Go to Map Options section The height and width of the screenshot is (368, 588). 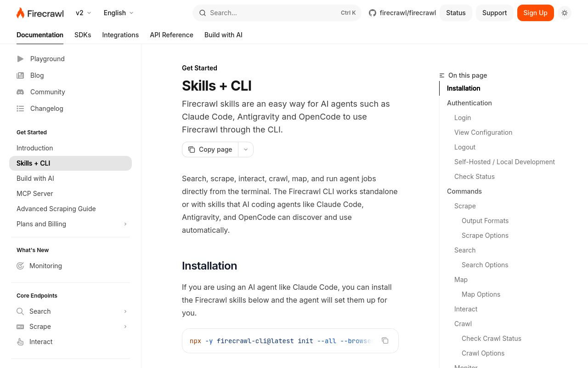pyautogui.click(x=481, y=294)
